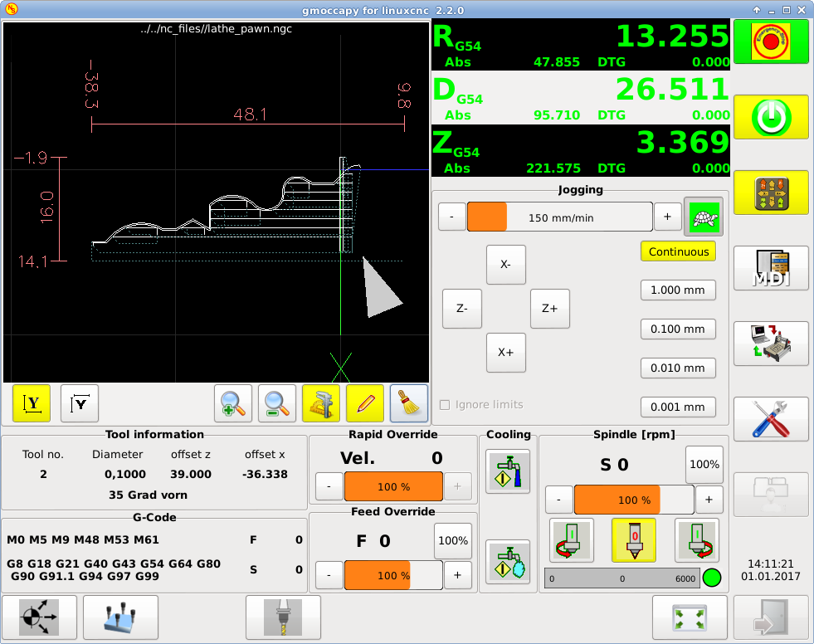This screenshot has width=814, height=644.
Task: Click the R axis DRO value 13.255
Action: click(672, 37)
